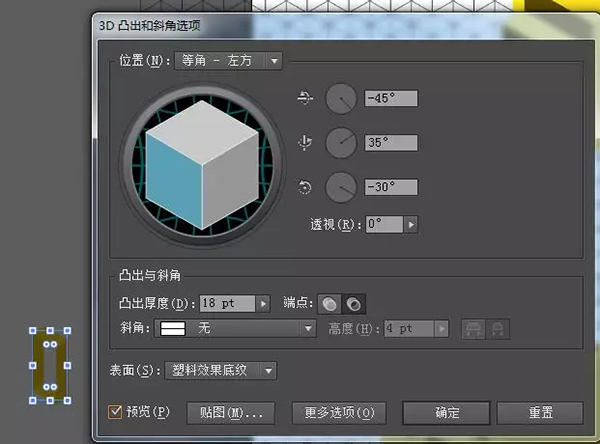Click the X-axis angle dial
The height and width of the screenshot is (444, 600).
tap(341, 99)
